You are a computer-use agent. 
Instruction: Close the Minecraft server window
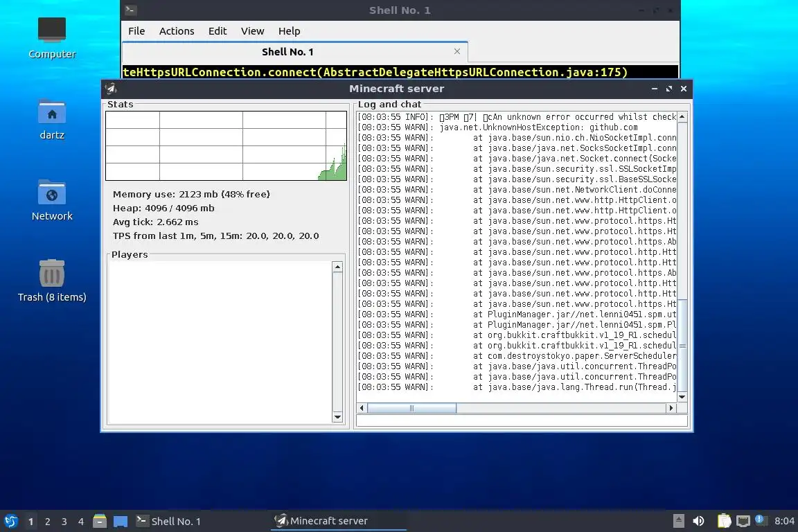[x=684, y=89]
